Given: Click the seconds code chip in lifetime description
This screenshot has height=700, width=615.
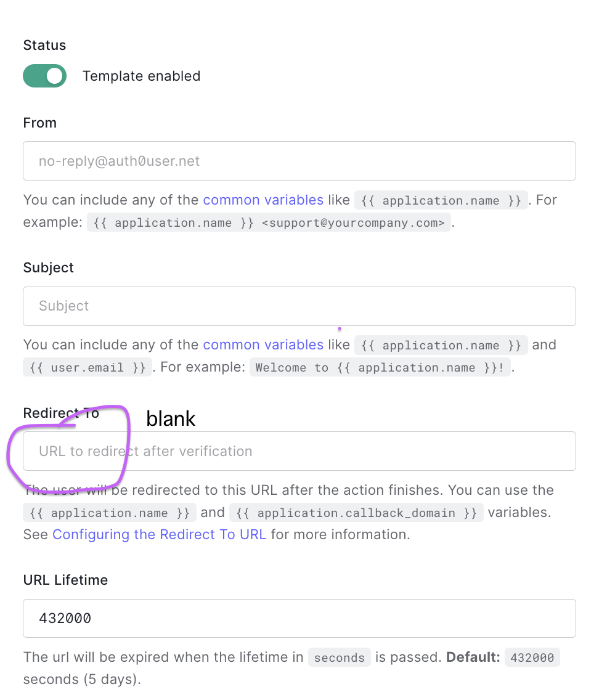Looking at the screenshot, I should 339,657.
